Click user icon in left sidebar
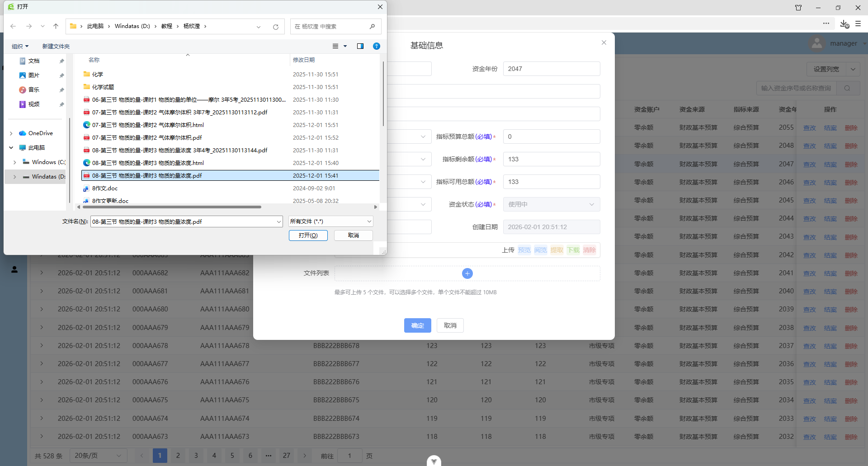Image resolution: width=868 pixels, height=466 pixels. click(14, 269)
